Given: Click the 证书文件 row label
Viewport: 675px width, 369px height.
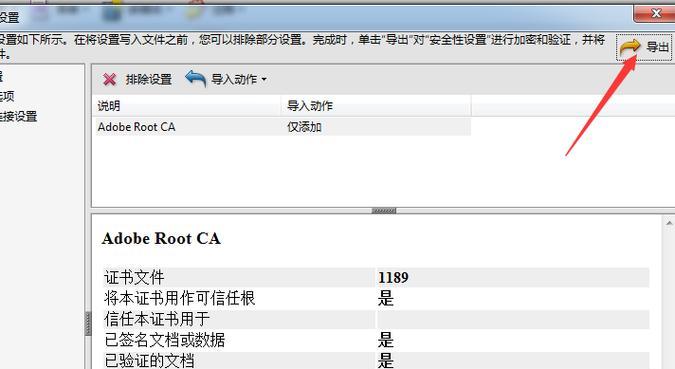Looking at the screenshot, I should [x=134, y=277].
